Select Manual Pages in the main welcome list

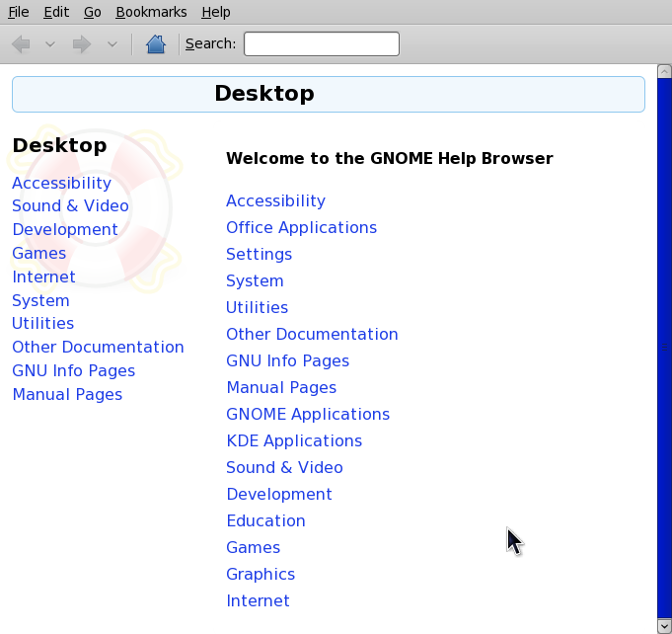pyautogui.click(x=281, y=388)
